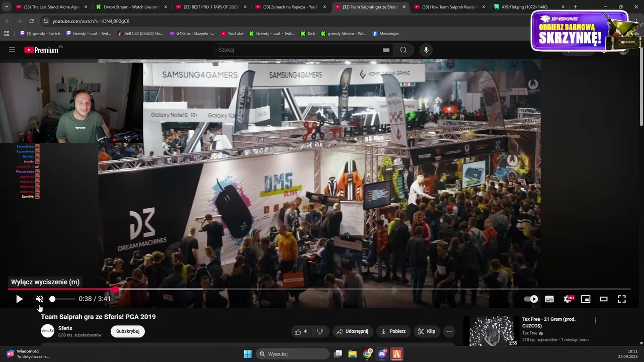Open Task View from the taskbar
This screenshot has width=644, height=362.
[338, 354]
